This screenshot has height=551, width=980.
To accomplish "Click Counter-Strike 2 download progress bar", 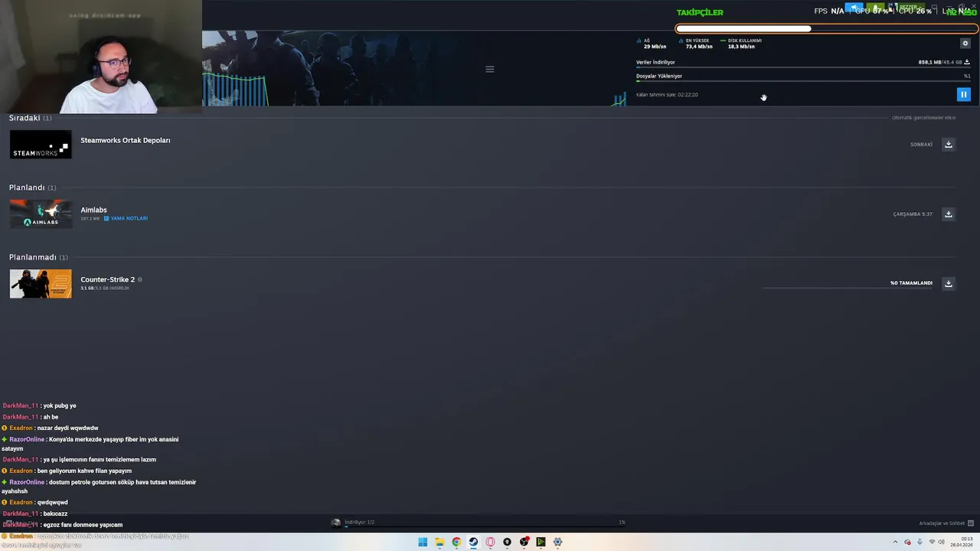I will coord(848,289).
